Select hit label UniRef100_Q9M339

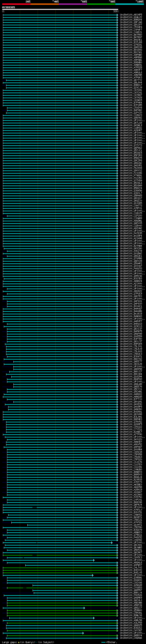tap(131, 47)
